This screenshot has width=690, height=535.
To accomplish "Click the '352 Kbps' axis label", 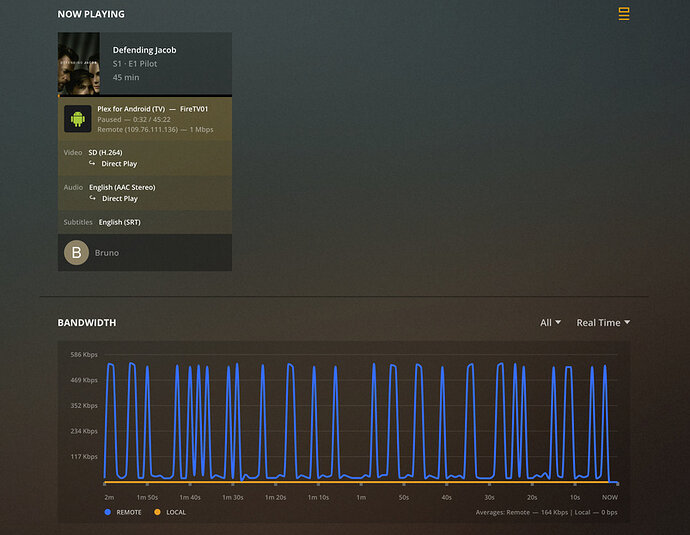I will click(x=84, y=406).
